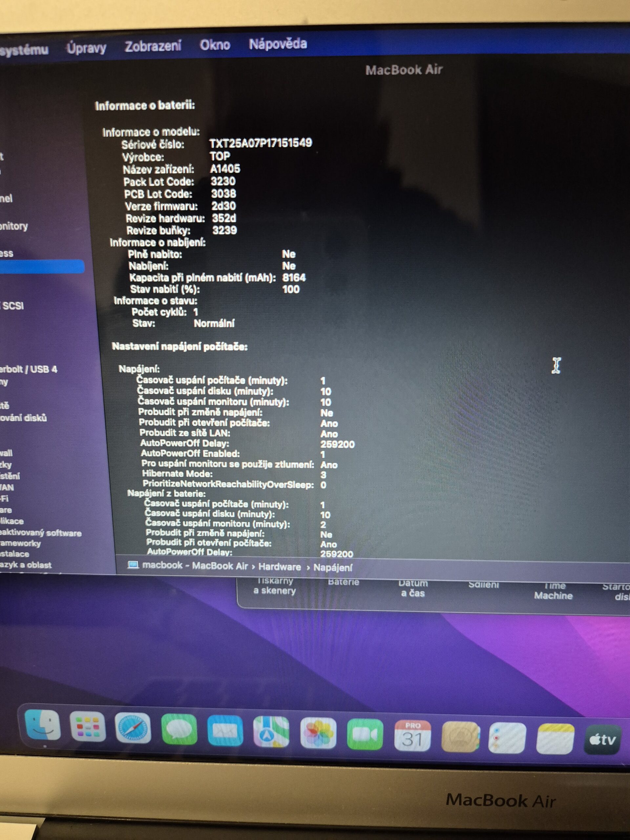Screen dimensions: 630x840
Task: Open the Messages app in Dock
Action: point(179,729)
